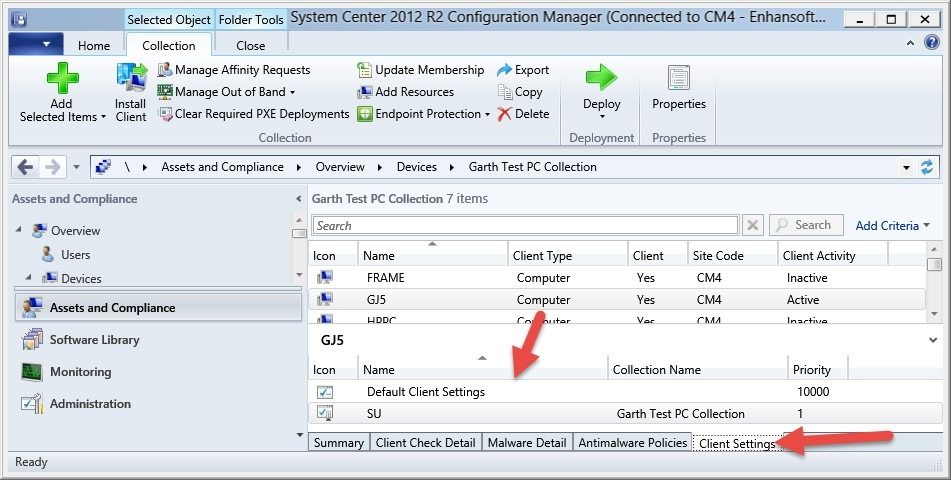This screenshot has height=480, width=951.
Task: Collapse the Overview tree node
Action: 18,229
